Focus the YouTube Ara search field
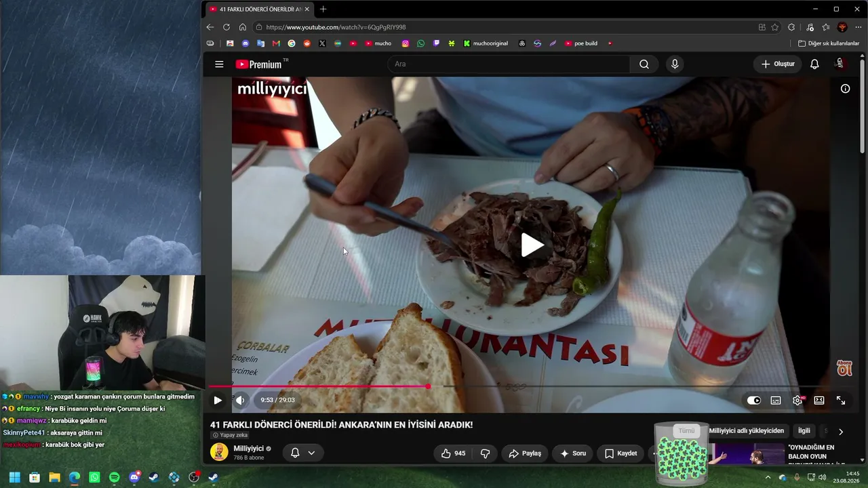 tap(509, 64)
